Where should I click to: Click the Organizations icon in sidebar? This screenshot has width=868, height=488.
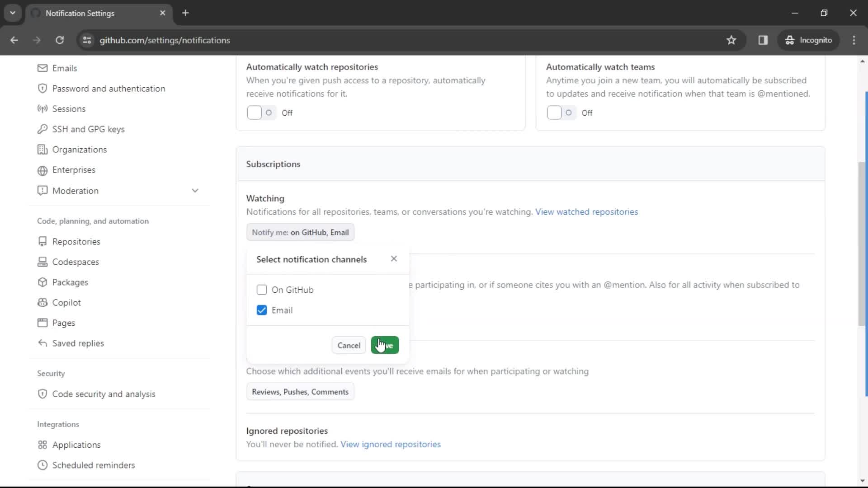coord(42,150)
